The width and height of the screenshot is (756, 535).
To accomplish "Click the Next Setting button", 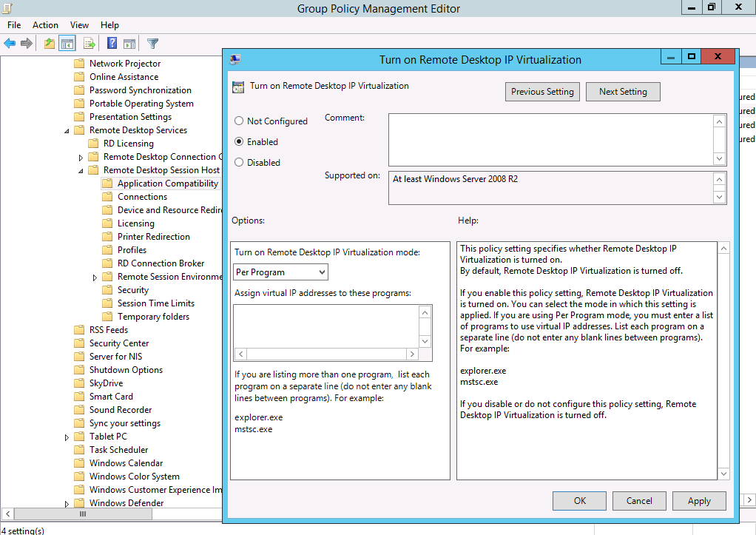I will pyautogui.click(x=623, y=92).
